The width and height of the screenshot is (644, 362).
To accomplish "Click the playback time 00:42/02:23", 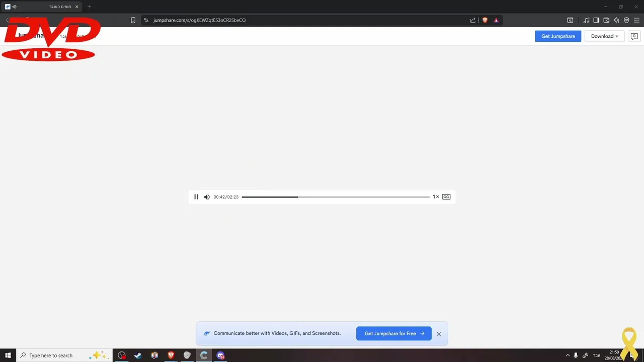I will [x=226, y=197].
